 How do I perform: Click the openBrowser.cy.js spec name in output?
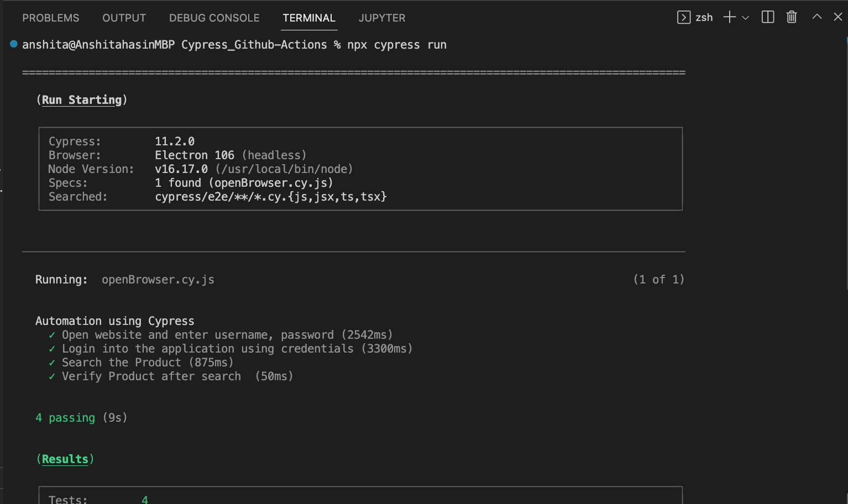point(158,280)
